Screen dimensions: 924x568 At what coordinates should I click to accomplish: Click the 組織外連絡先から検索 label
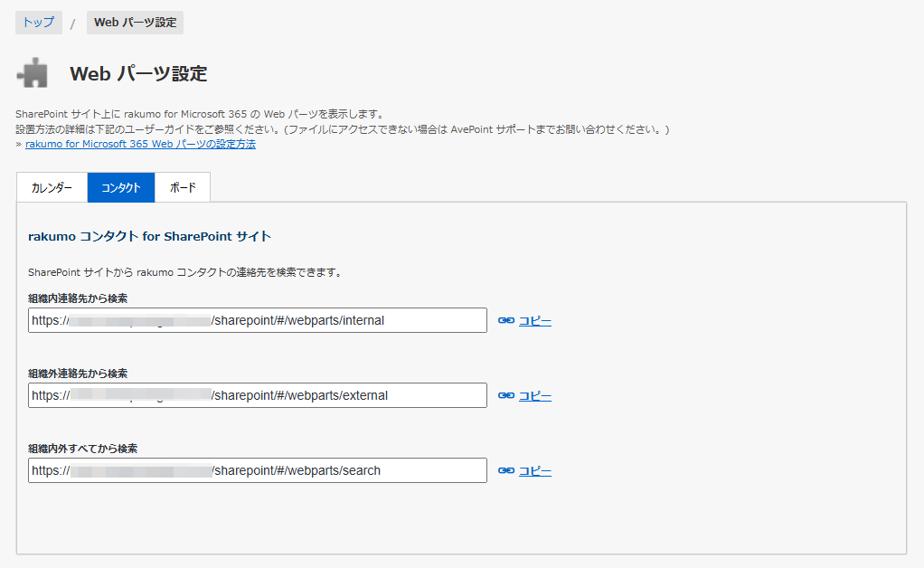78,373
